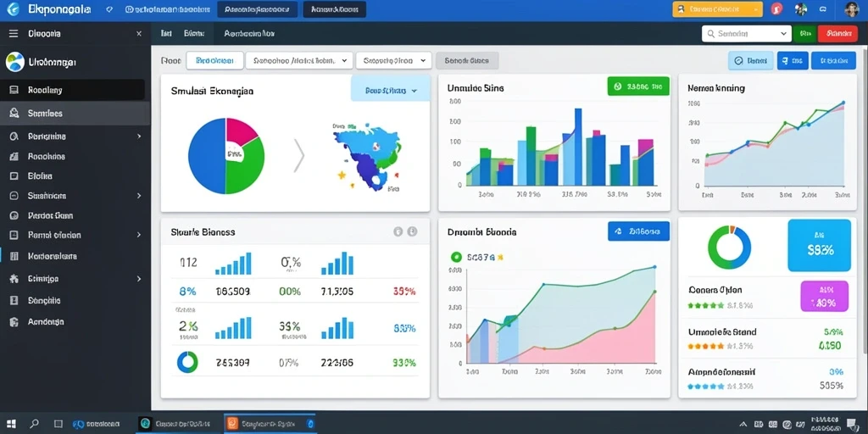The width and height of the screenshot is (868, 434).
Task: Select the blue globe logo in sidebar
Action: (x=15, y=62)
